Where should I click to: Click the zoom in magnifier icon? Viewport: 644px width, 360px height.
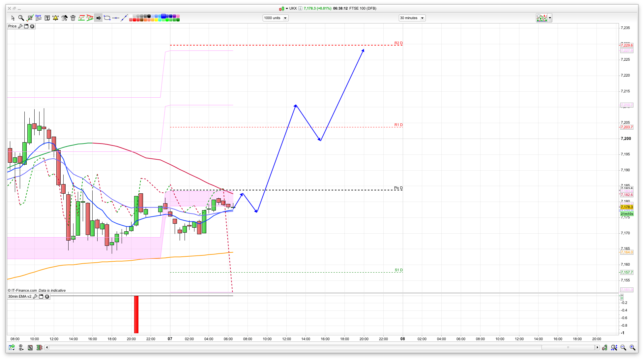click(x=632, y=347)
